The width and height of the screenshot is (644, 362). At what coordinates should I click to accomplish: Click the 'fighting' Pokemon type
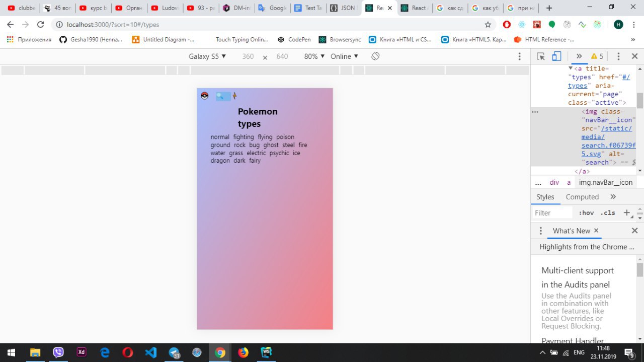click(244, 137)
